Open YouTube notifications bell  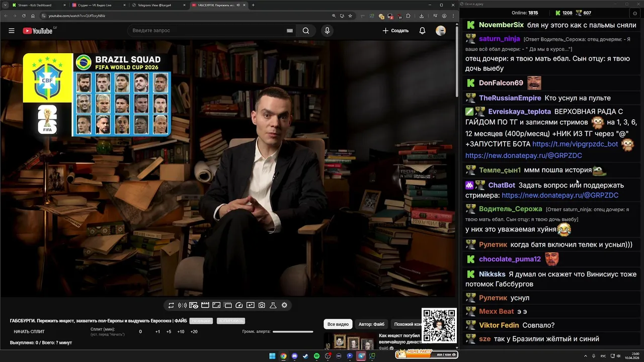coord(422,31)
